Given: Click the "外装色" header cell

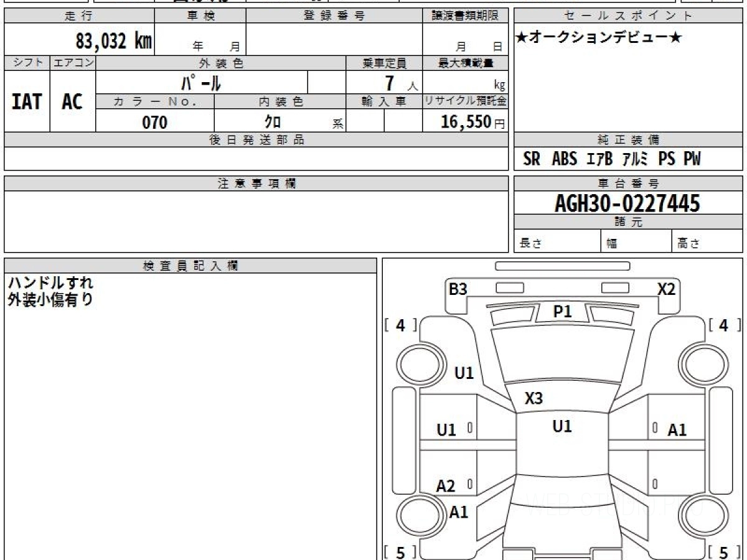Looking at the screenshot, I should [221, 63].
